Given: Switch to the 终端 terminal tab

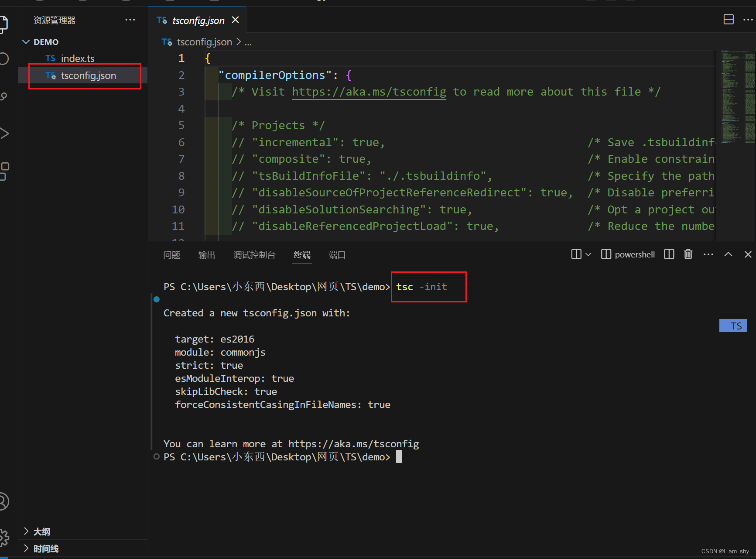Looking at the screenshot, I should pyautogui.click(x=302, y=255).
